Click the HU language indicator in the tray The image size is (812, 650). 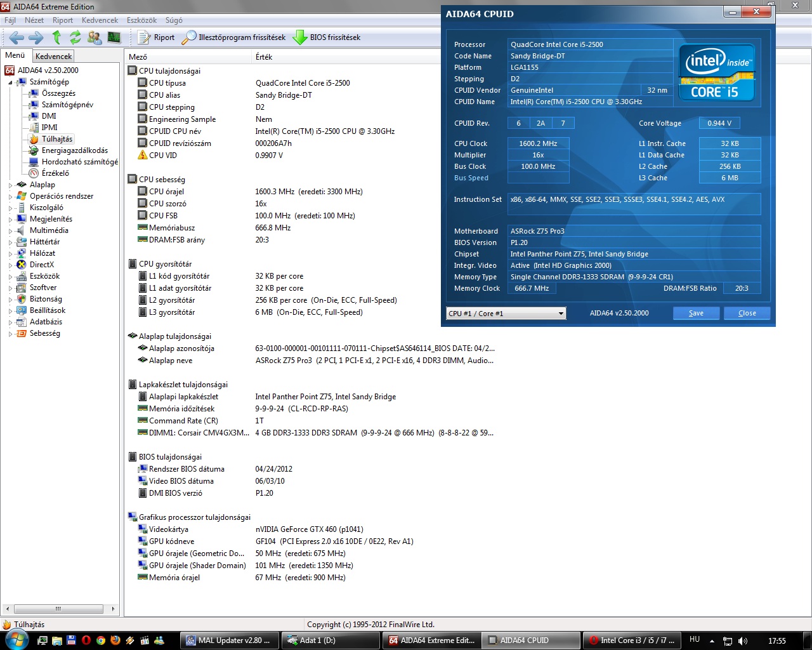click(x=695, y=640)
